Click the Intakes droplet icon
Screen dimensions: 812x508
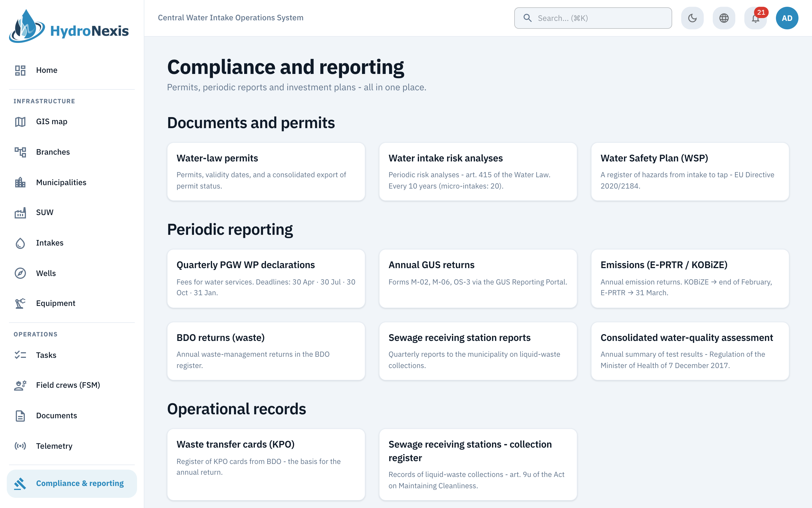click(20, 243)
